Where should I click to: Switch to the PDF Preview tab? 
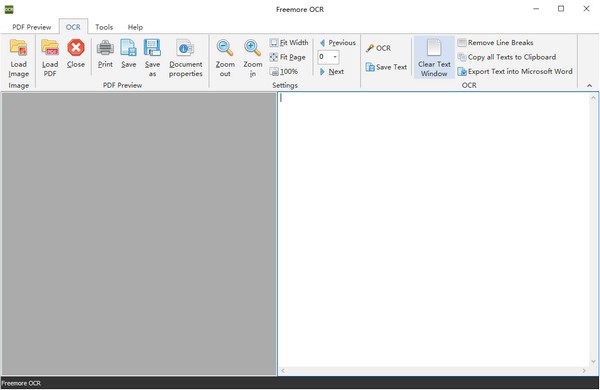click(x=31, y=27)
